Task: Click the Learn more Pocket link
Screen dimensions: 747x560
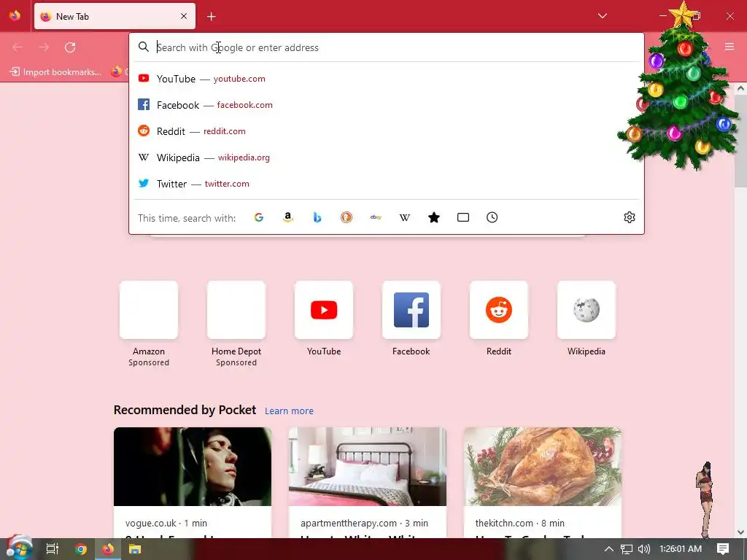Action: pyautogui.click(x=289, y=411)
